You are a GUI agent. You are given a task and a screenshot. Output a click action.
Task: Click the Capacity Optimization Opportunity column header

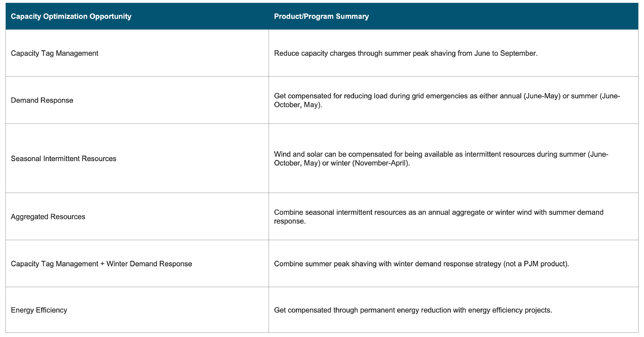71,16
